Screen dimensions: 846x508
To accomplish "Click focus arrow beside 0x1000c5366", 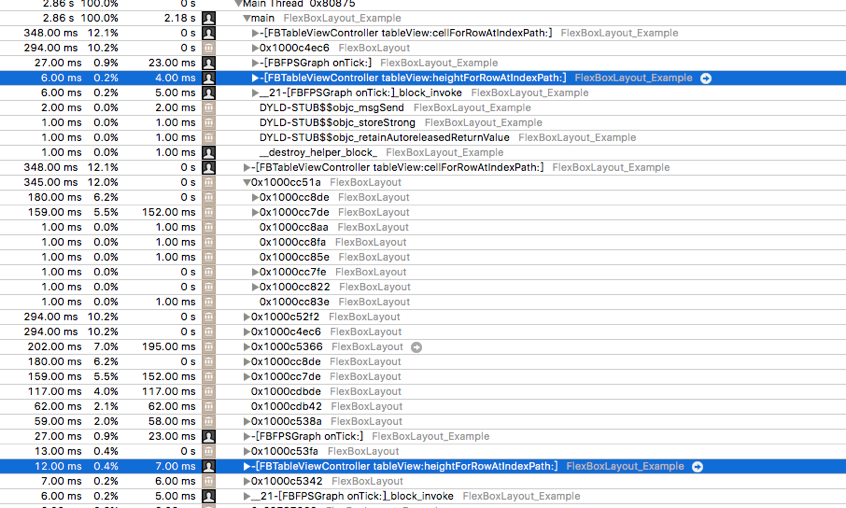I will [416, 347].
